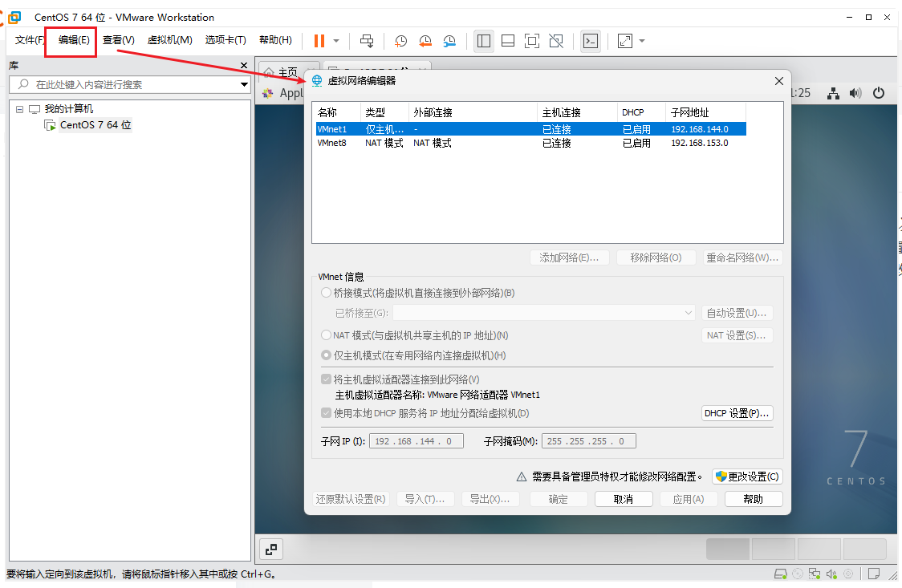Click the 名称 column header
The width and height of the screenshot is (902, 588).
click(337, 112)
